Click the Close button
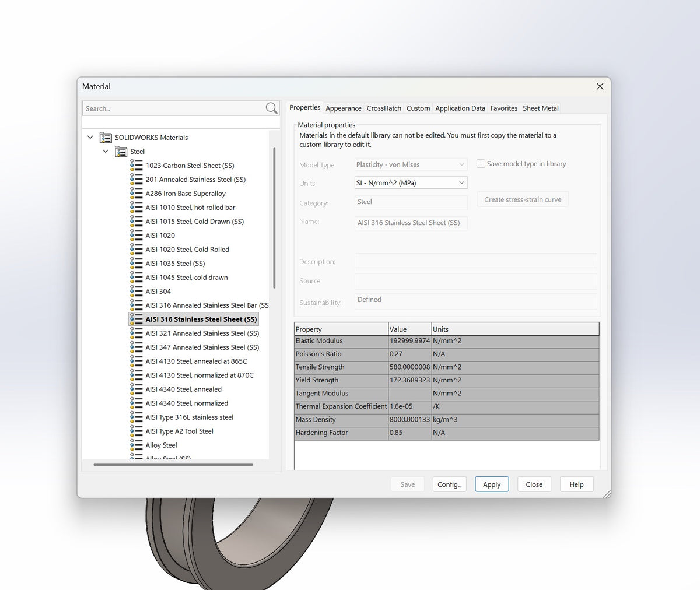Image resolution: width=700 pixels, height=590 pixels. (534, 484)
